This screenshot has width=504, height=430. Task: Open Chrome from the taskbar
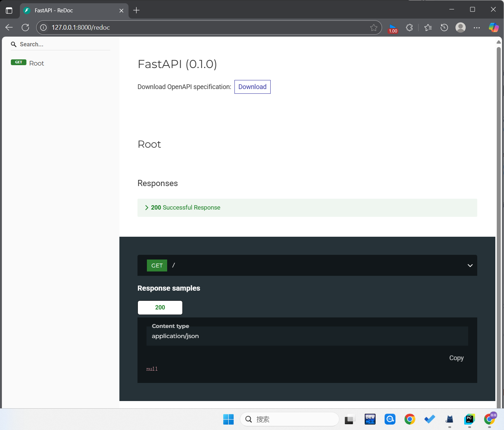tap(409, 419)
